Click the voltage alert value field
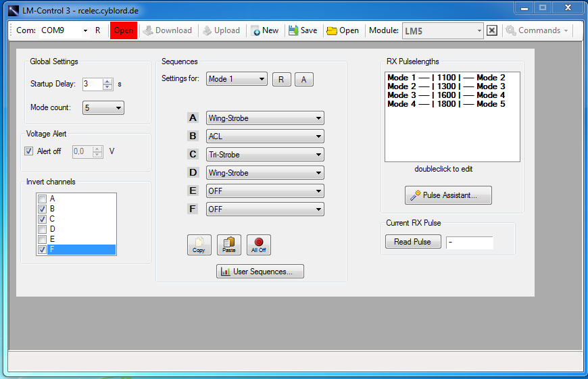This screenshot has width=588, height=379. pyautogui.click(x=82, y=151)
